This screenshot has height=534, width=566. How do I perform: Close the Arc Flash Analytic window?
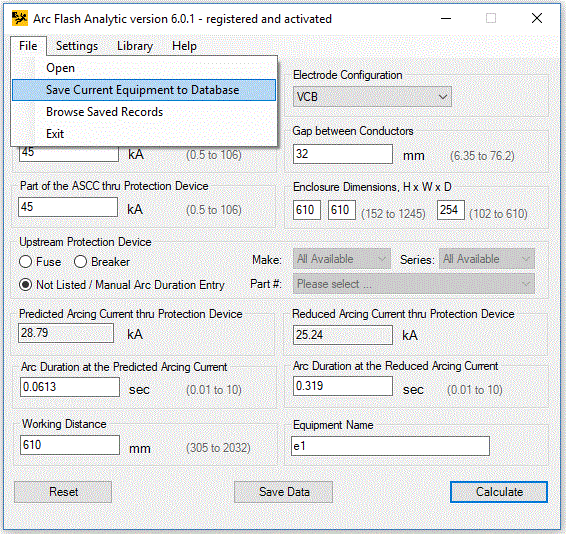[x=537, y=18]
